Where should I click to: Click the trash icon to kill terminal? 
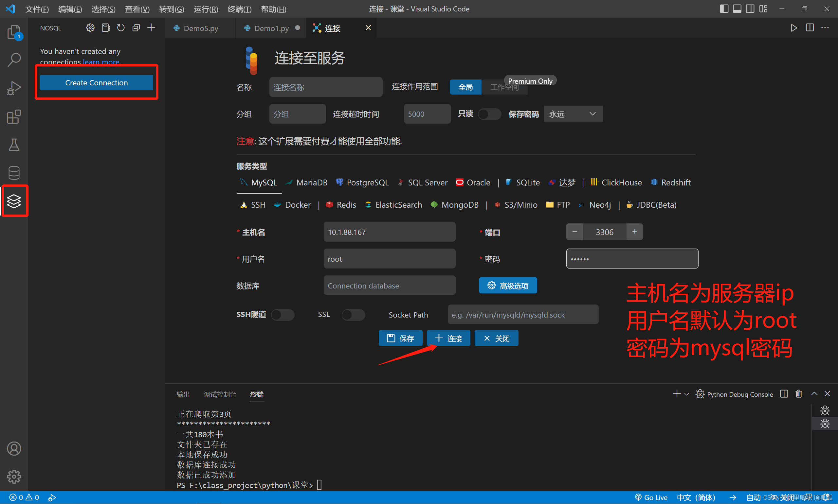799,394
